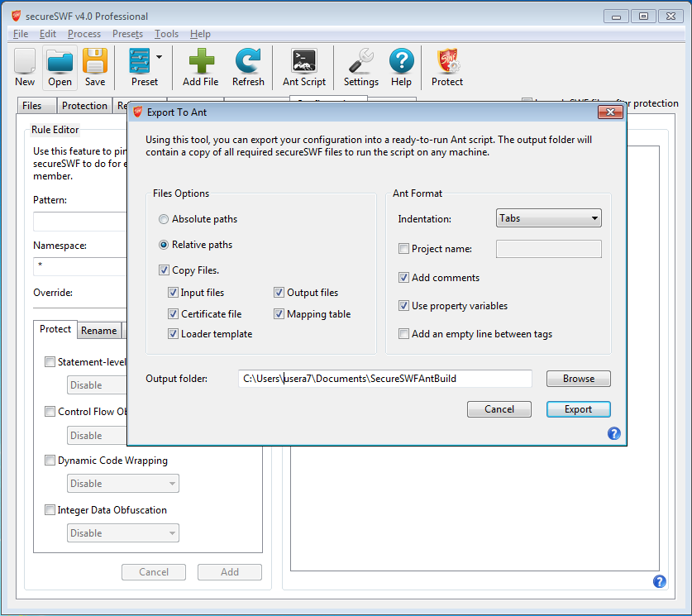692x616 pixels.
Task: Select the Absolute paths radio button
Action: tap(165, 219)
